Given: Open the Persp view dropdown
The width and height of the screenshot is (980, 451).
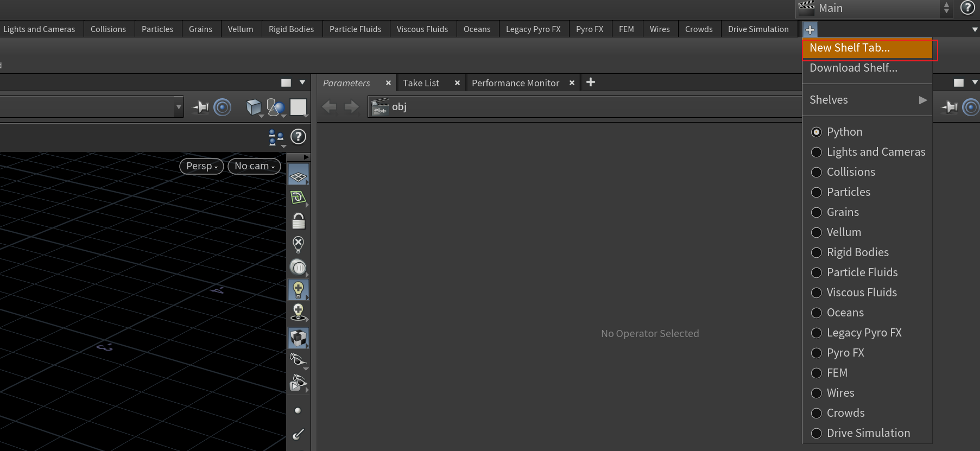Looking at the screenshot, I should [201, 166].
